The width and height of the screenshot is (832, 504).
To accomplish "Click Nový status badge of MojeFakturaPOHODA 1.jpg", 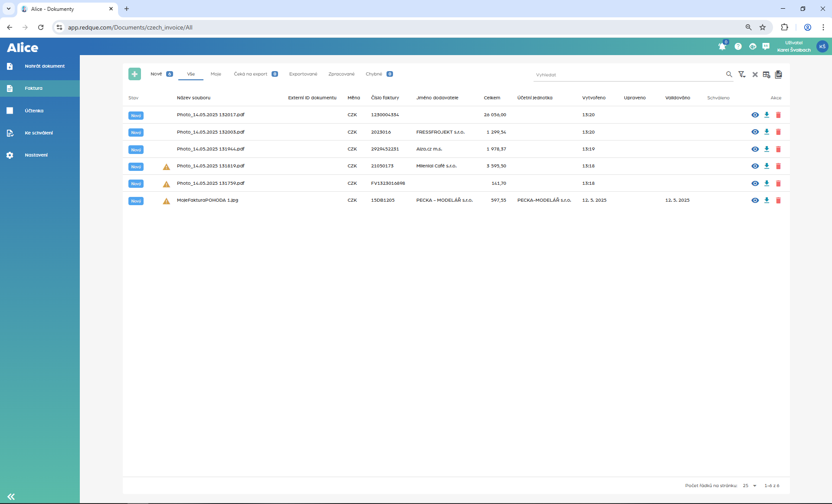I will pos(136,201).
